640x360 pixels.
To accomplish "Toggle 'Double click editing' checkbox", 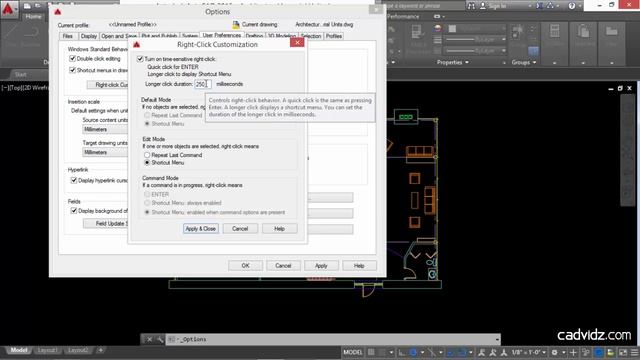I will pyautogui.click(x=72, y=59).
